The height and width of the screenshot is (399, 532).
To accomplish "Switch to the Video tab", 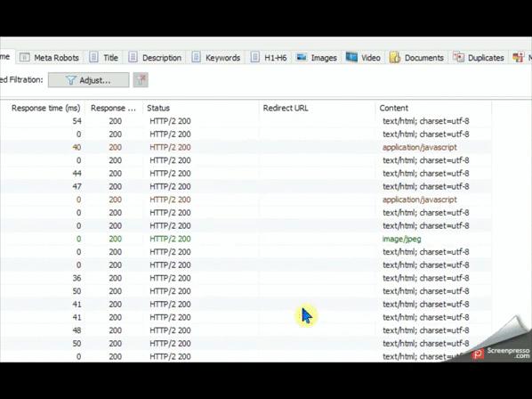I will point(363,58).
